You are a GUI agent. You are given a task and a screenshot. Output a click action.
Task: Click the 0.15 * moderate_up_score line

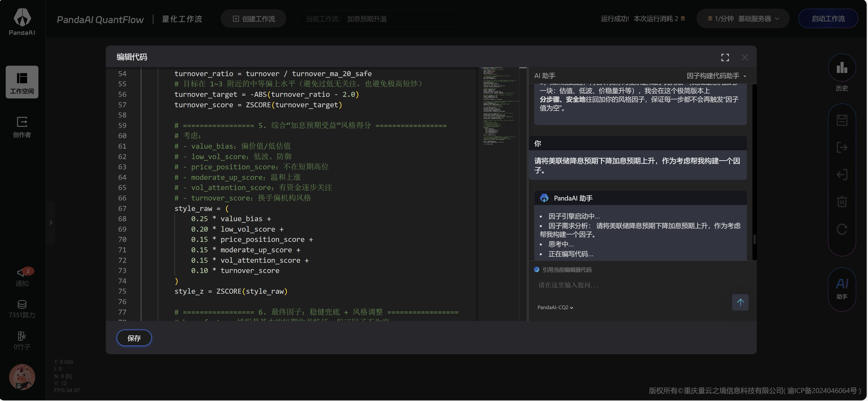point(246,250)
